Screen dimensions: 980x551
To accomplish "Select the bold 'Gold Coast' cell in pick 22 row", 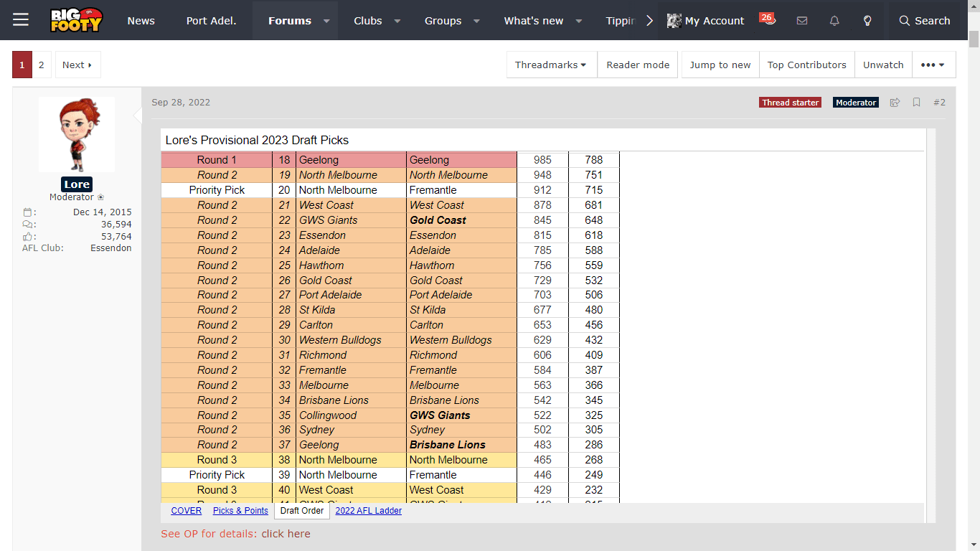I will pos(461,220).
